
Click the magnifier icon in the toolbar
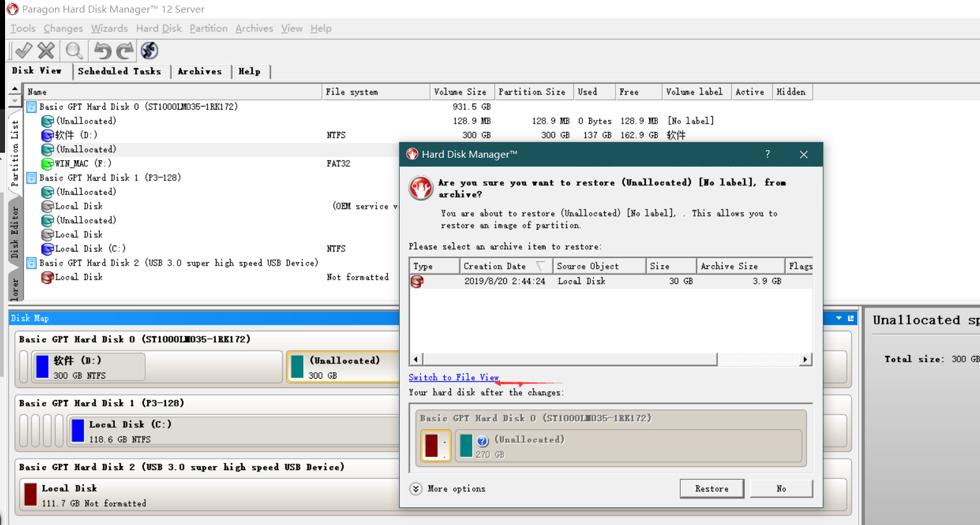(x=74, y=50)
